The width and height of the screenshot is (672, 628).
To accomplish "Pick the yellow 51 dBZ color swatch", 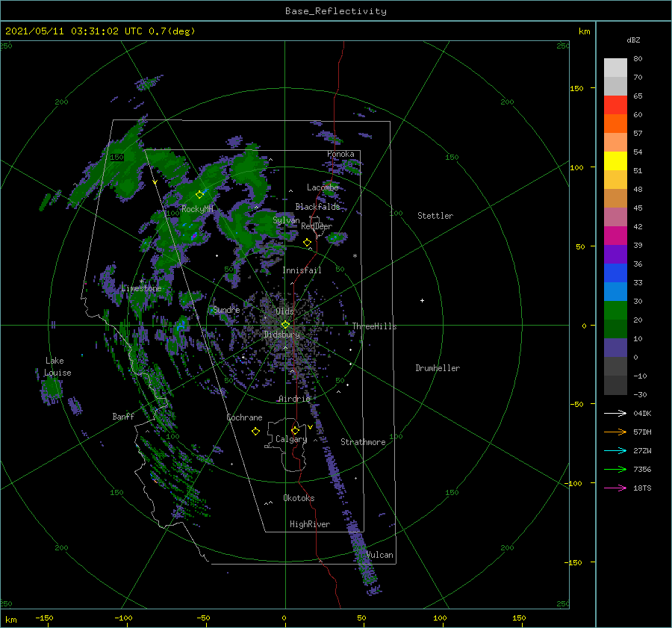I will point(615,161).
